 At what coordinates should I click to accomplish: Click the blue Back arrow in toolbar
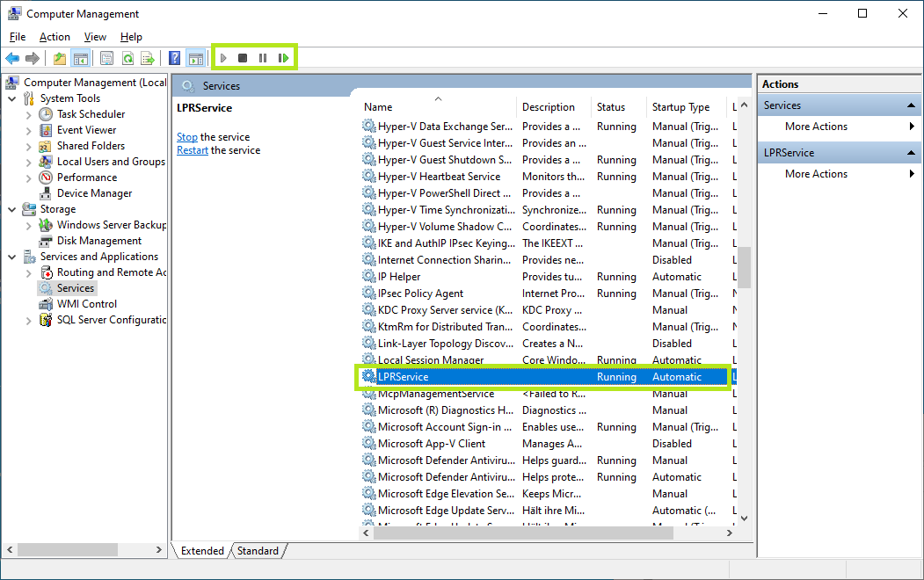[12, 58]
